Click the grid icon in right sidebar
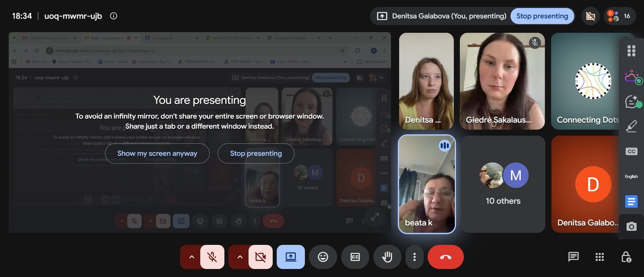The width and height of the screenshot is (644, 277). (x=631, y=51)
